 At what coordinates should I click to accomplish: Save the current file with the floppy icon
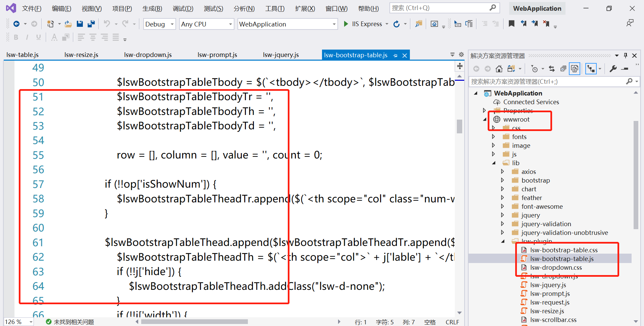coord(80,24)
